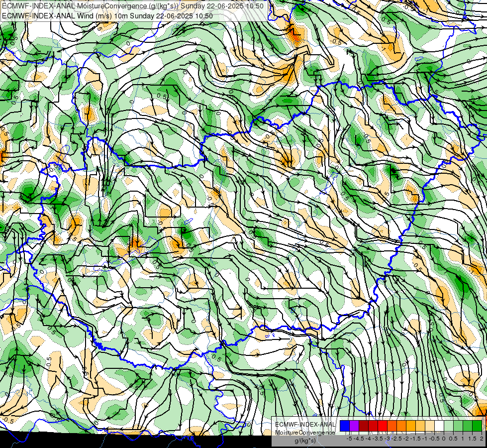Click the pale green legend swatch at 0.5
This screenshot has width=487, height=448.
point(449,426)
